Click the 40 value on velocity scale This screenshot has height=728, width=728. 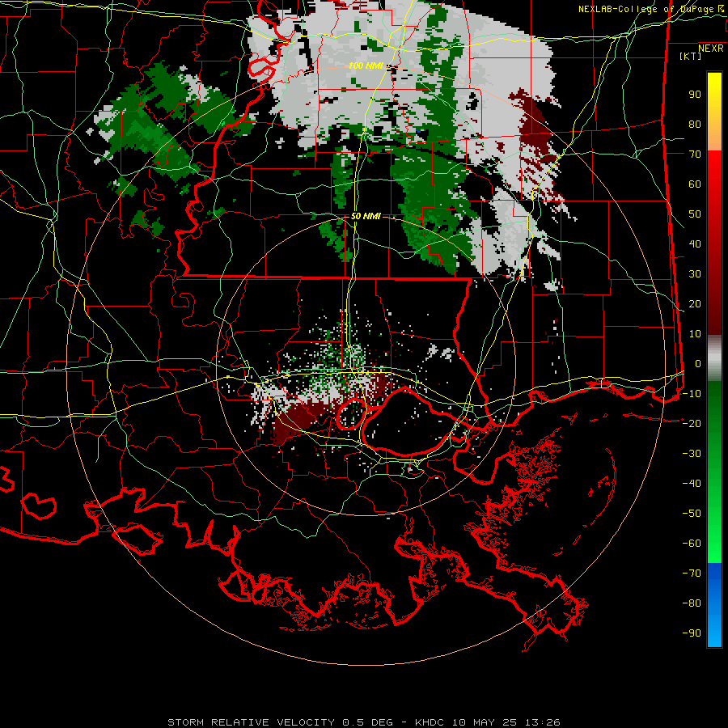[695, 244]
